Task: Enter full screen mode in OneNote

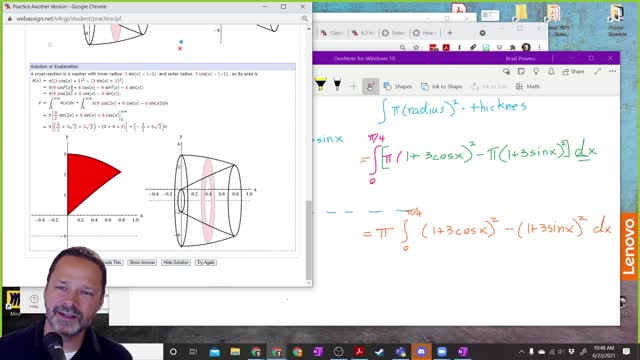Action: pos(598,71)
